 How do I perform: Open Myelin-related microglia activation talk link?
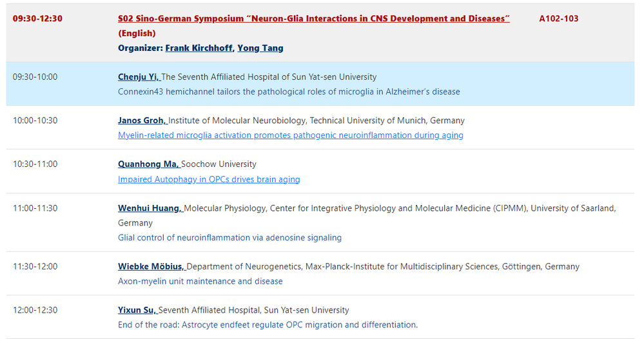click(290, 135)
